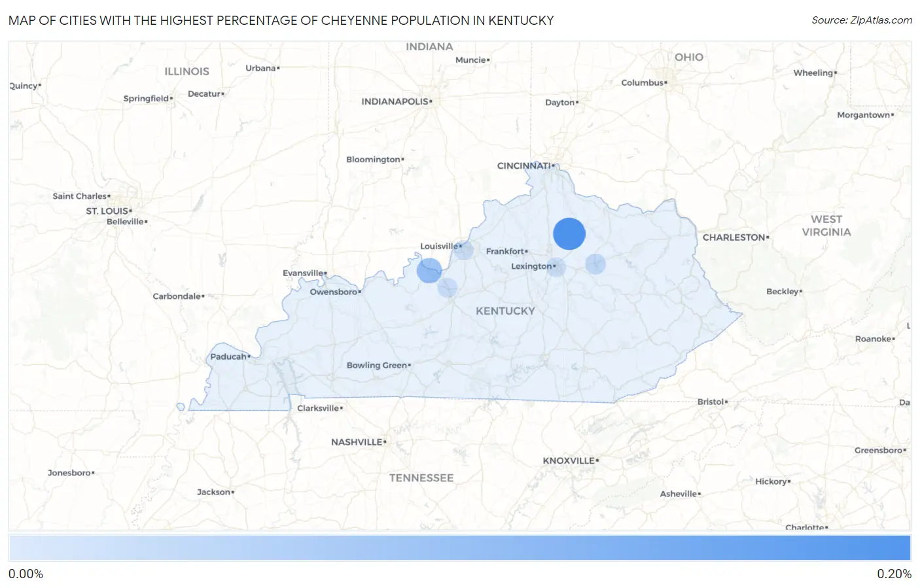Click the Springfield city label

(147, 99)
